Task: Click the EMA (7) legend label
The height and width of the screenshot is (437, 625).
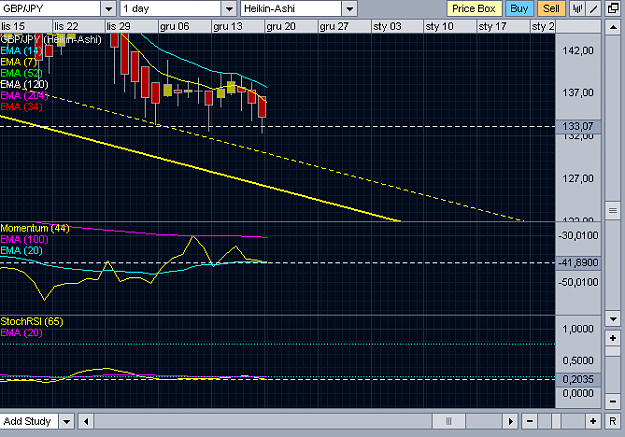Action: (19, 62)
